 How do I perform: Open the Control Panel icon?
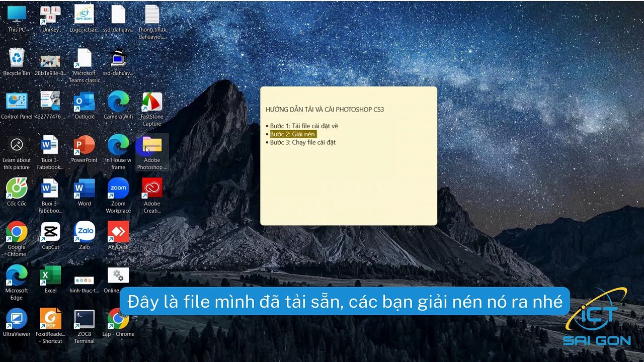pyautogui.click(x=17, y=106)
